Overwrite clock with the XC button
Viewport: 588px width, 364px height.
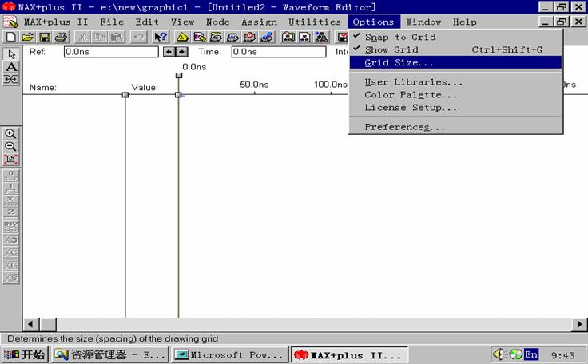pos(11,252)
